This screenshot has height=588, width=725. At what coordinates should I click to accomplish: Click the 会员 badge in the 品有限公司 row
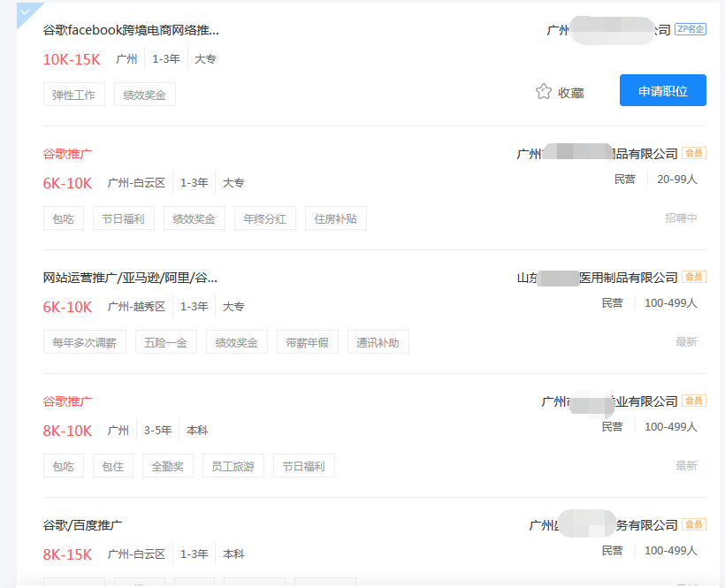(x=693, y=153)
